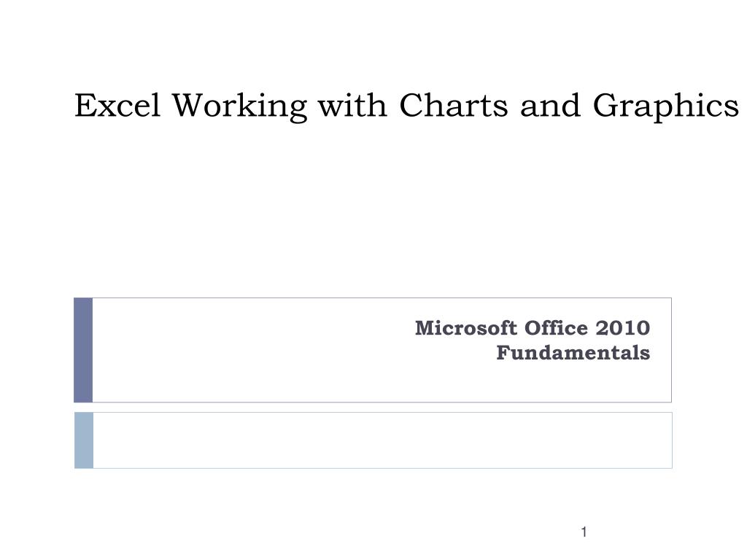Click the word 'Graphics' in the title
Screen dimensions: 747x560
666,106
